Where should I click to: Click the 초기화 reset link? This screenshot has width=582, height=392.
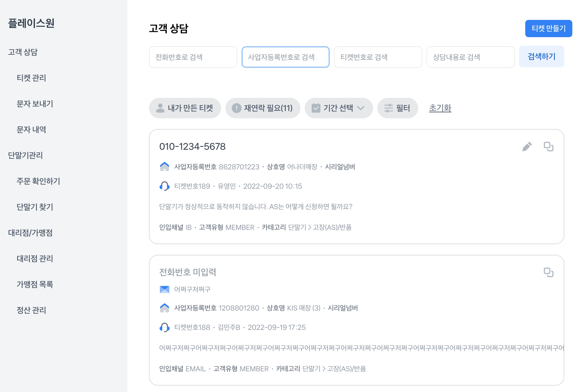440,108
